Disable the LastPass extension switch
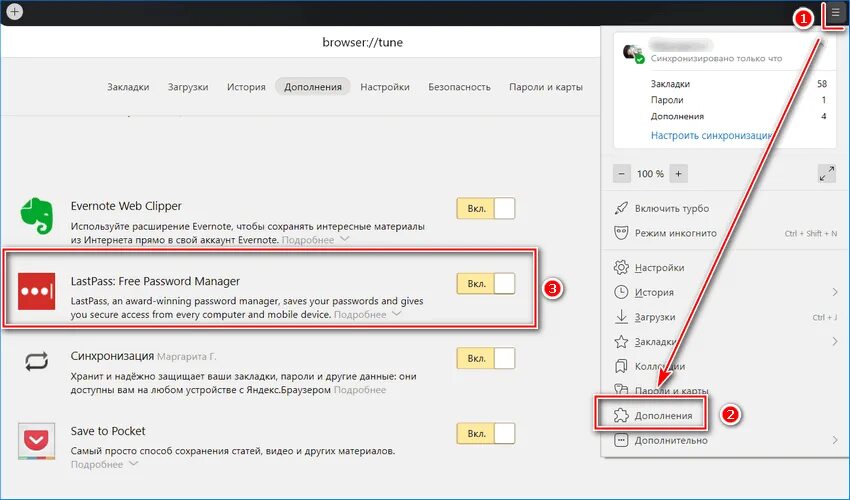The image size is (850, 500). coord(486,284)
